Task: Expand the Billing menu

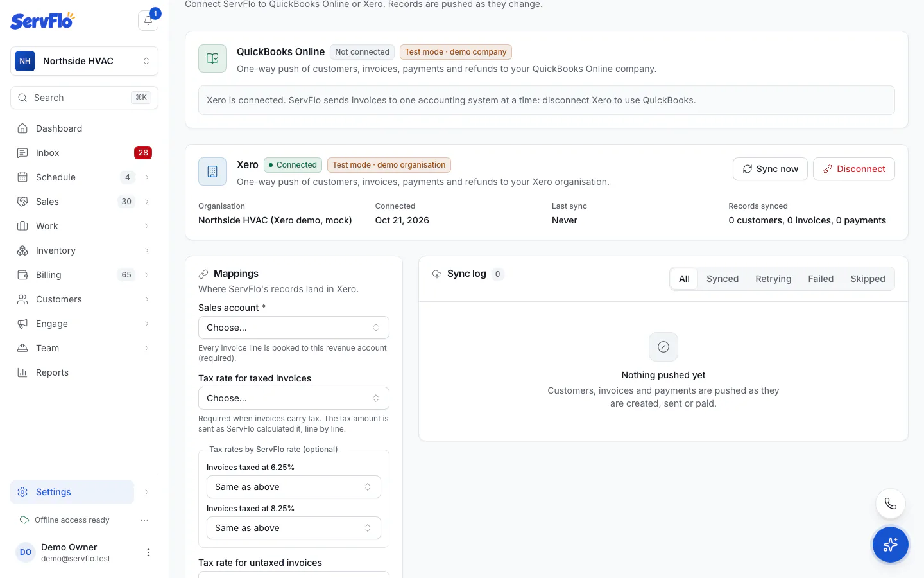Action: pyautogui.click(x=147, y=275)
